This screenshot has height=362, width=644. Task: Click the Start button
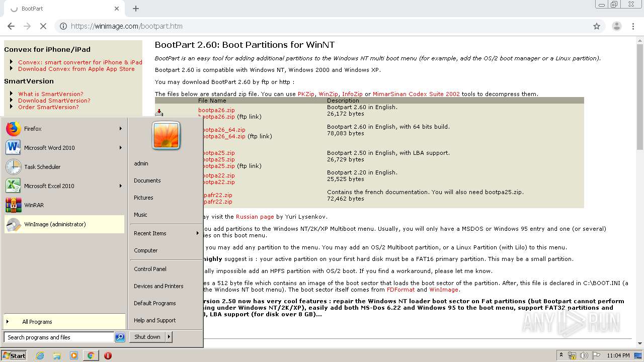(x=14, y=355)
